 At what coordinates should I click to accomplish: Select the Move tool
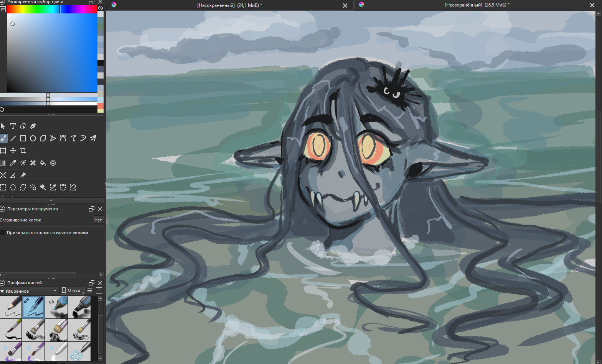click(13, 151)
